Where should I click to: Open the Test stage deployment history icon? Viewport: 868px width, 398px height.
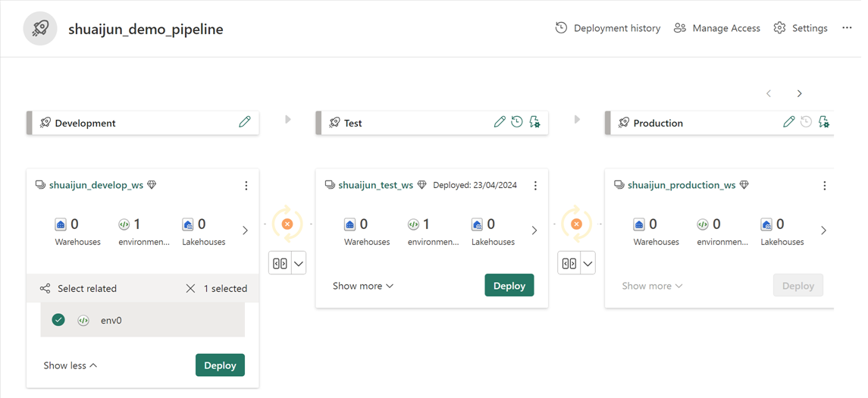tap(517, 122)
